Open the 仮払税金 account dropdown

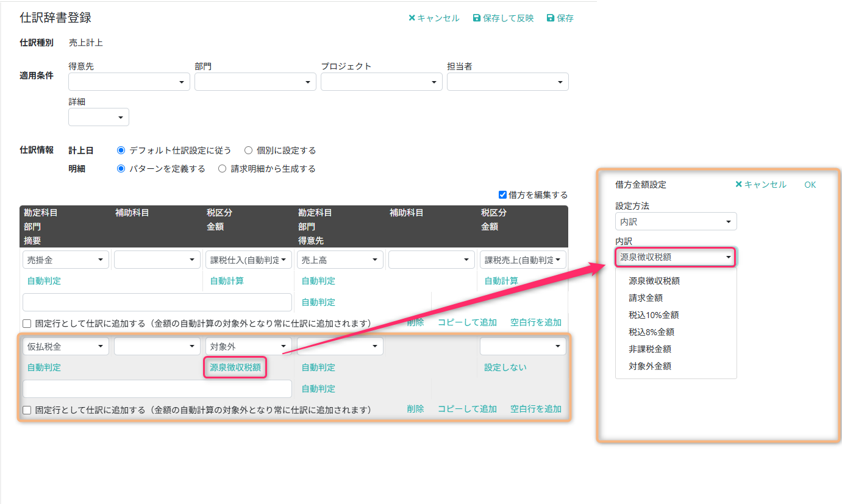pos(66,346)
